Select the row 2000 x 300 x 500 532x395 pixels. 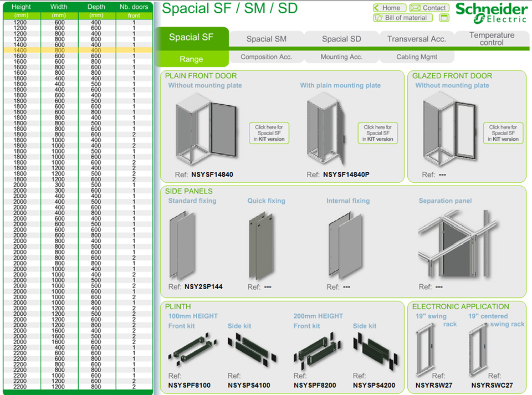tap(78, 185)
